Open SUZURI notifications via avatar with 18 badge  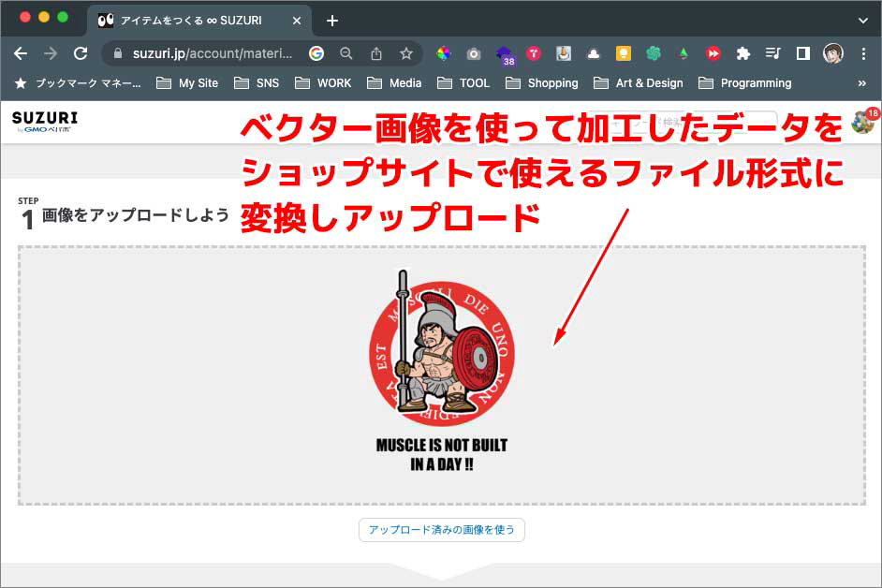(864, 123)
